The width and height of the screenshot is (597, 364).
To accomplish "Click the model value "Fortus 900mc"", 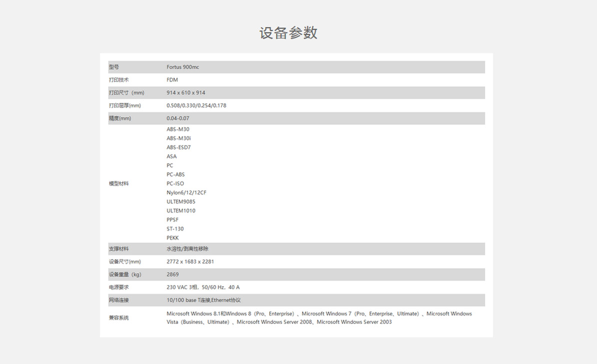I will pyautogui.click(x=183, y=67).
